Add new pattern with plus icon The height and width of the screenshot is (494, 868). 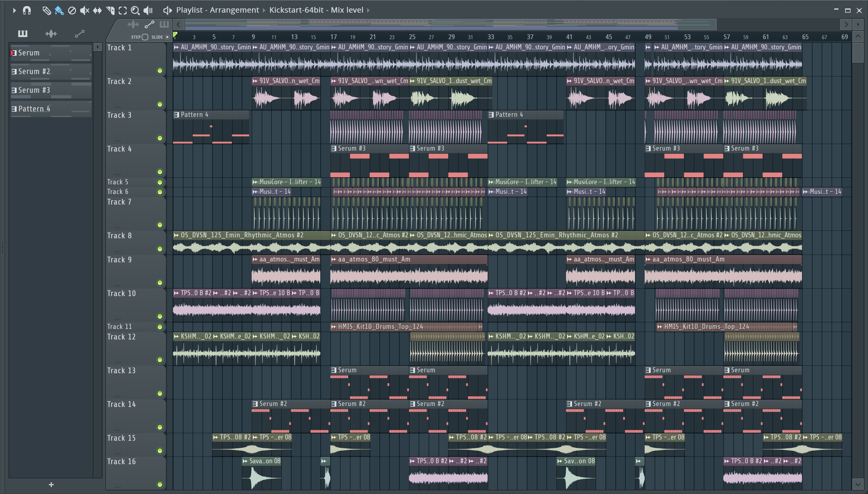(x=51, y=484)
